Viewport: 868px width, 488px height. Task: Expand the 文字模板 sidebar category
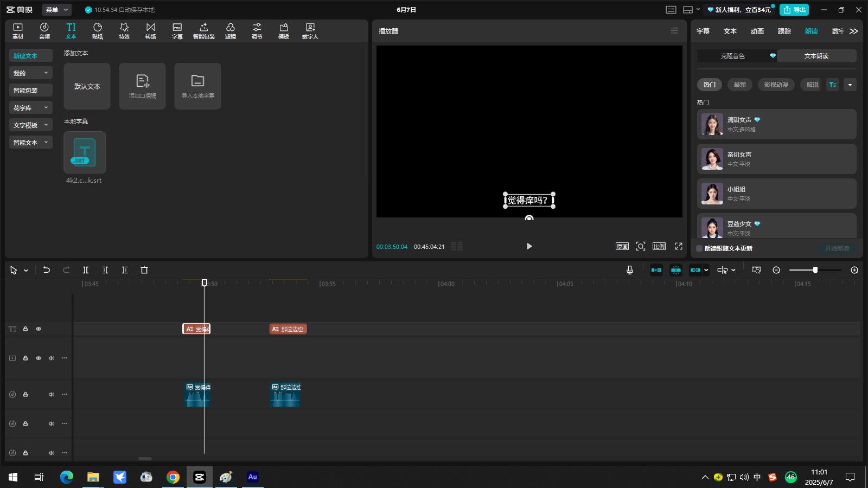pos(31,125)
